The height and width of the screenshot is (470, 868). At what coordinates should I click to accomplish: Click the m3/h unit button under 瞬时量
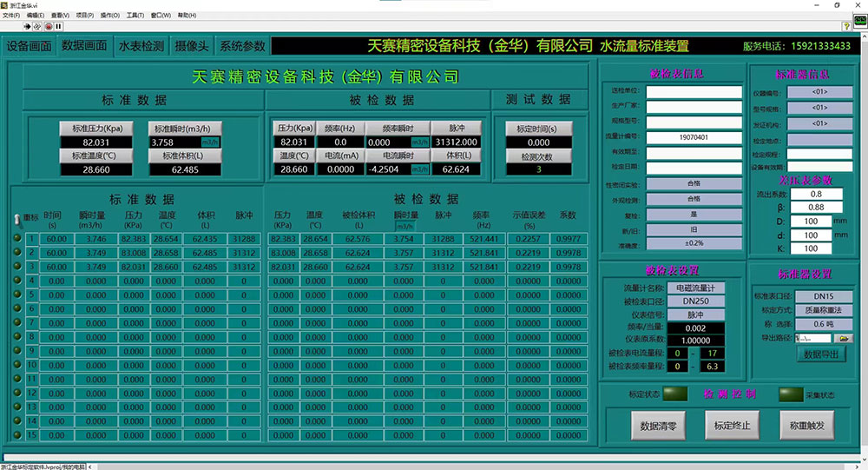pyautogui.click(x=404, y=226)
